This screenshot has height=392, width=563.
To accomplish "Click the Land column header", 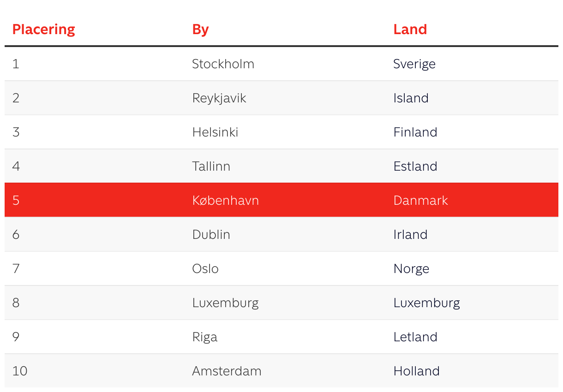I will pos(410,30).
